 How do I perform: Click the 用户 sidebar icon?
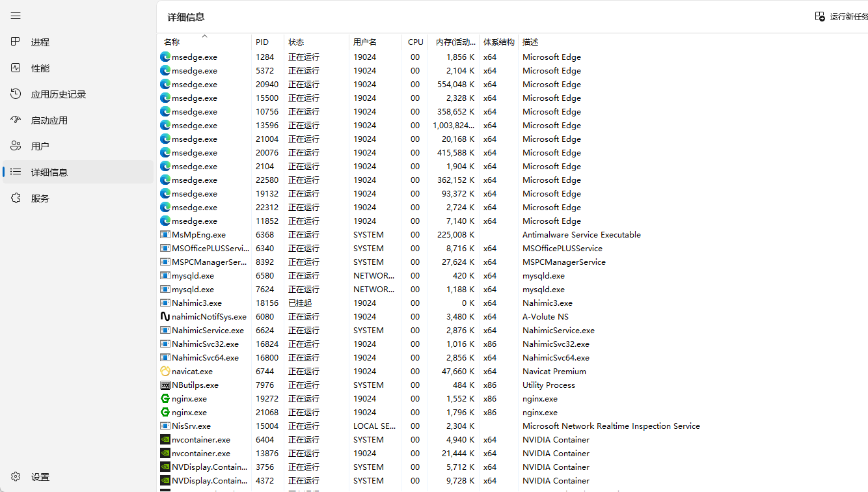point(16,146)
